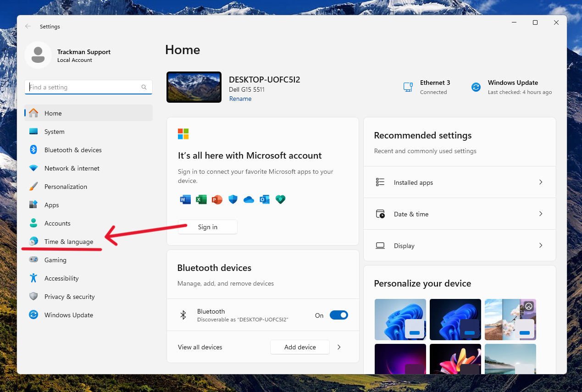582x392 pixels.
Task: Click the Gaming controller icon
Action: (x=33, y=260)
